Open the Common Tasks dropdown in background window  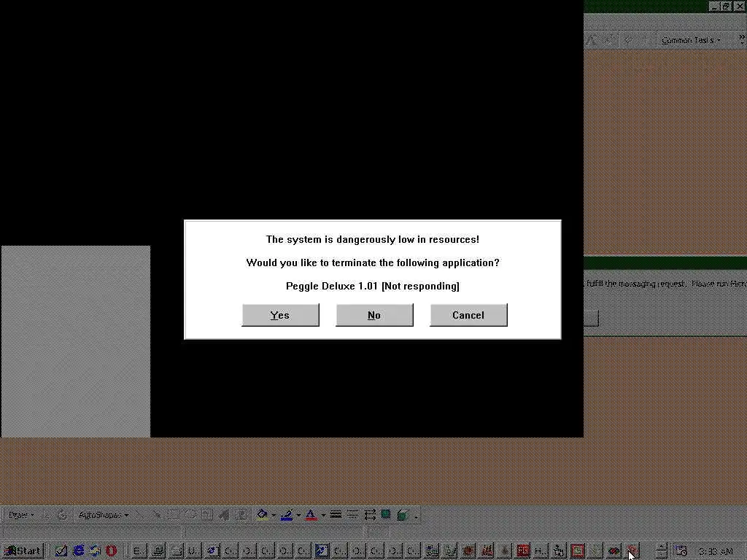[691, 40]
